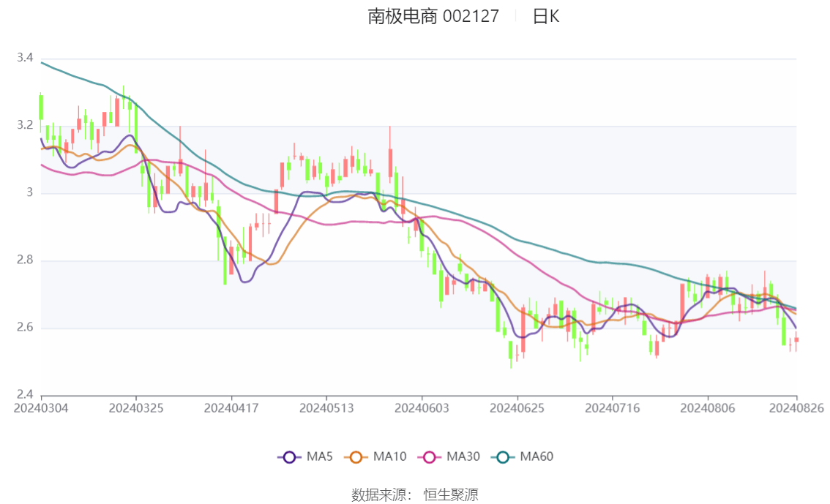
Task: Click the data source text 数据来源：恒生聚源
Action: (x=415, y=495)
